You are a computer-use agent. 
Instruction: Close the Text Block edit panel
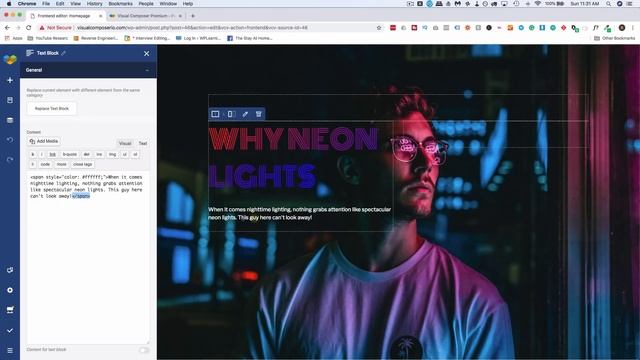pyautogui.click(x=147, y=53)
